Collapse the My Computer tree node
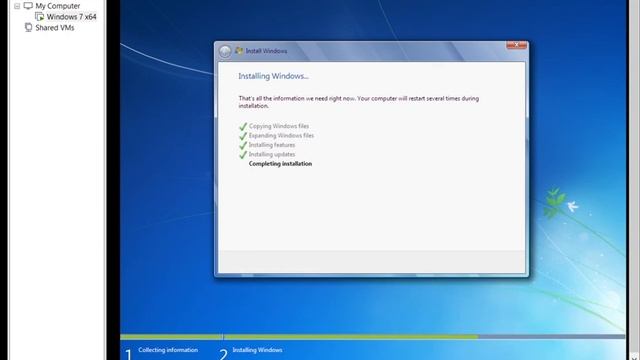 point(17,6)
